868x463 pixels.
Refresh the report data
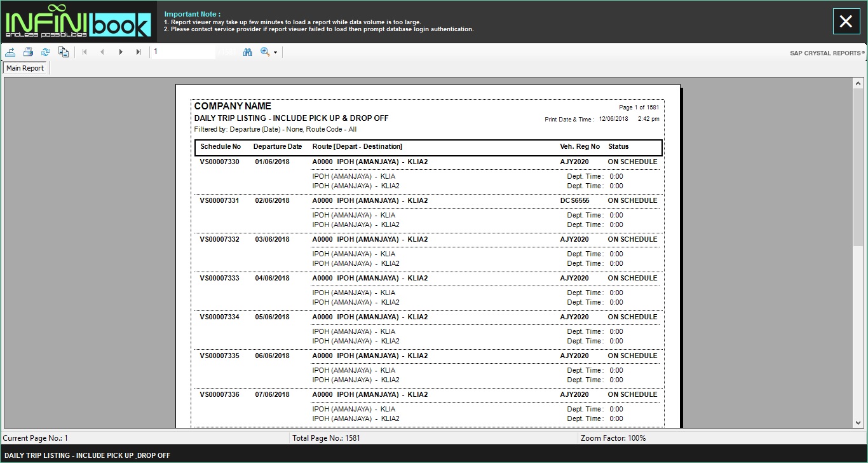(45, 52)
